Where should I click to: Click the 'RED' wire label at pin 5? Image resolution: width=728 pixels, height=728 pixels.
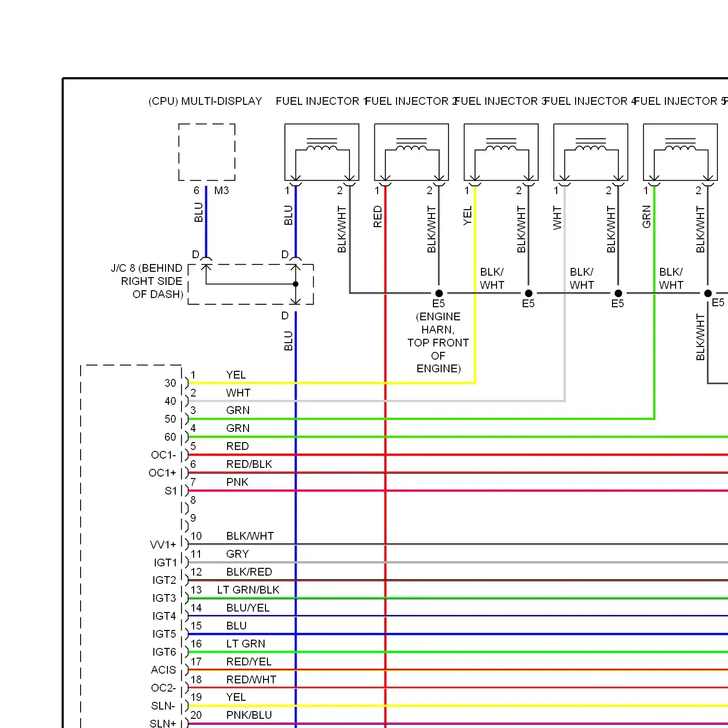coord(237,446)
